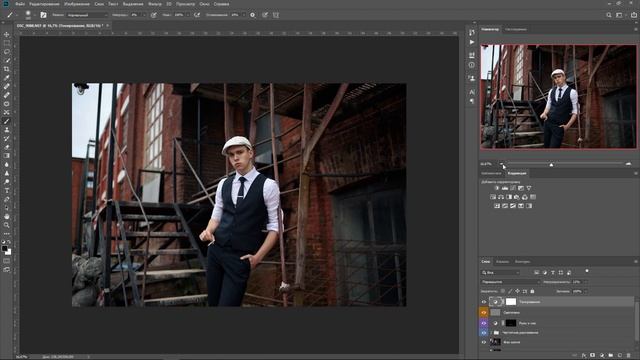Select the Clone Stamp tool
This screenshot has width=640, height=360.
[7, 130]
